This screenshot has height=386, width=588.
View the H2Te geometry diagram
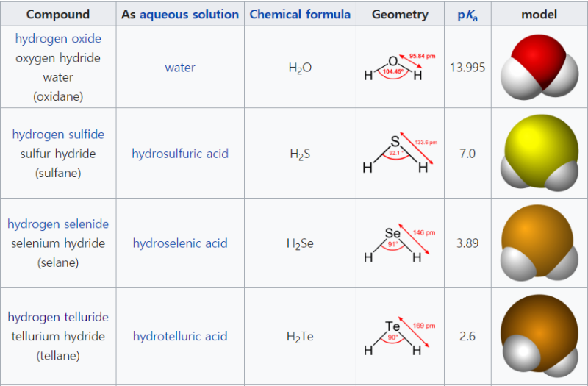pos(400,336)
